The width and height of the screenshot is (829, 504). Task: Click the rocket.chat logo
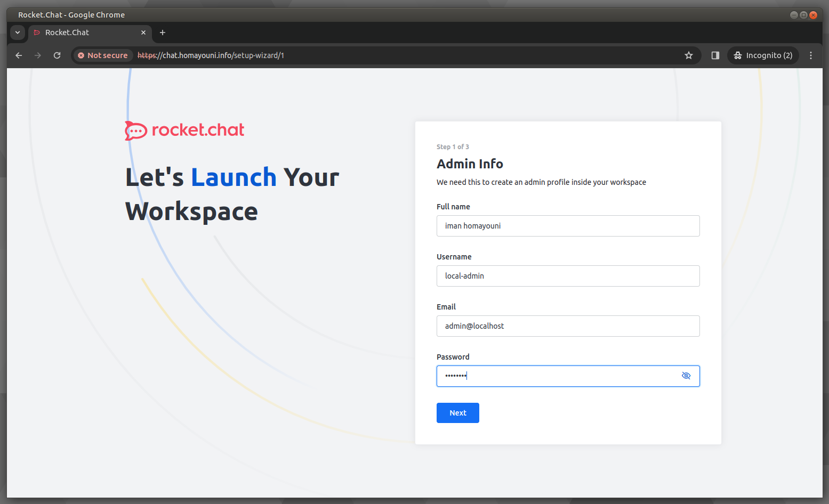click(x=184, y=130)
